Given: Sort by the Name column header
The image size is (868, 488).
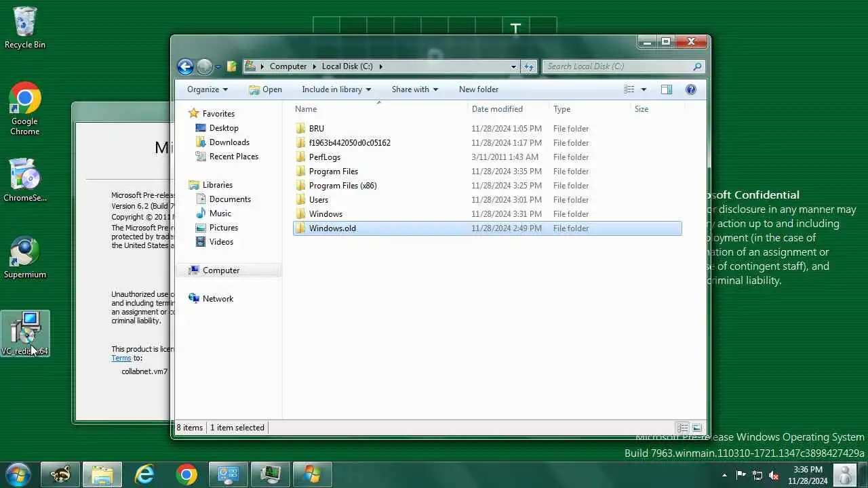Looking at the screenshot, I should point(380,109).
